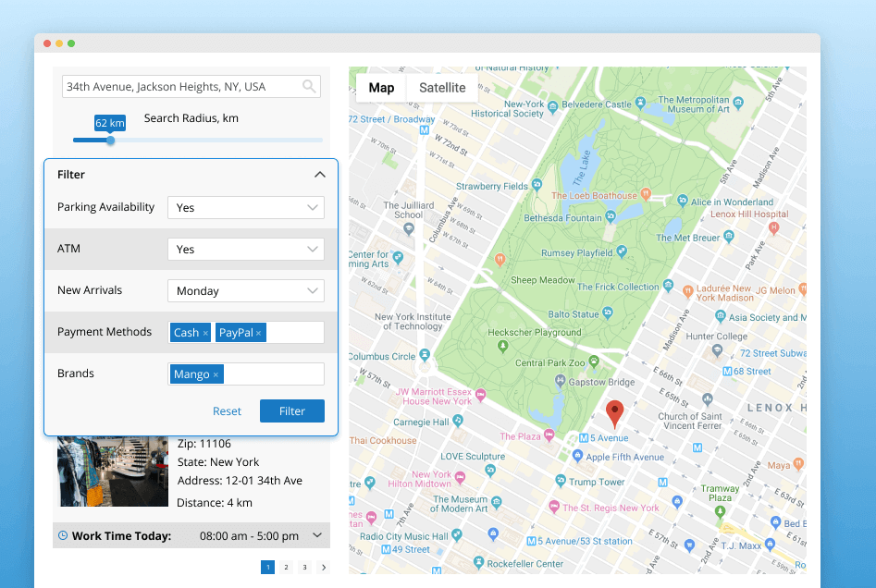Click the Search Radius slider handle
Image resolution: width=876 pixels, height=588 pixels.
(111, 141)
